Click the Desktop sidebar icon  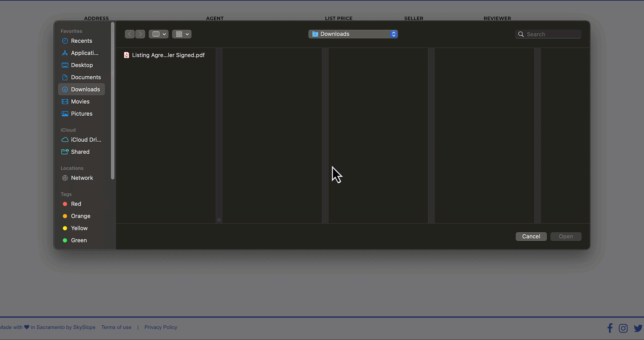point(65,65)
